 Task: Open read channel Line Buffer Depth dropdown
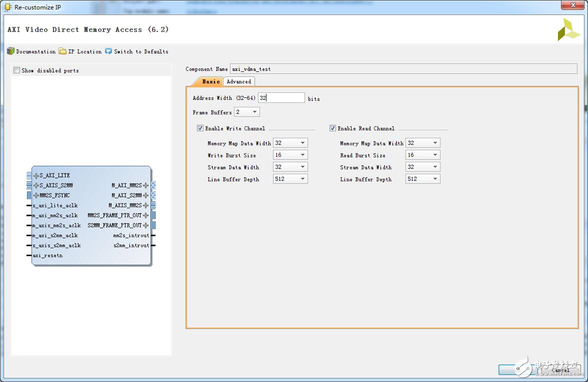pos(422,179)
